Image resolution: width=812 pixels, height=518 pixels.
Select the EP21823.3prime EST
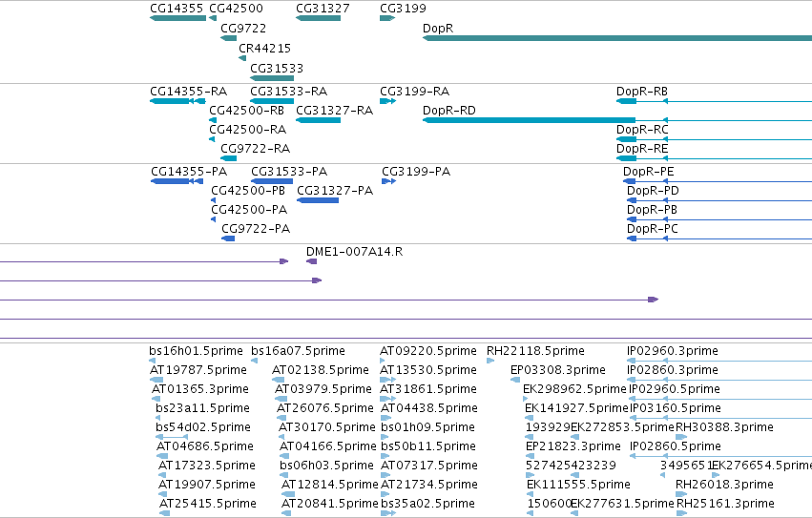click(x=530, y=456)
